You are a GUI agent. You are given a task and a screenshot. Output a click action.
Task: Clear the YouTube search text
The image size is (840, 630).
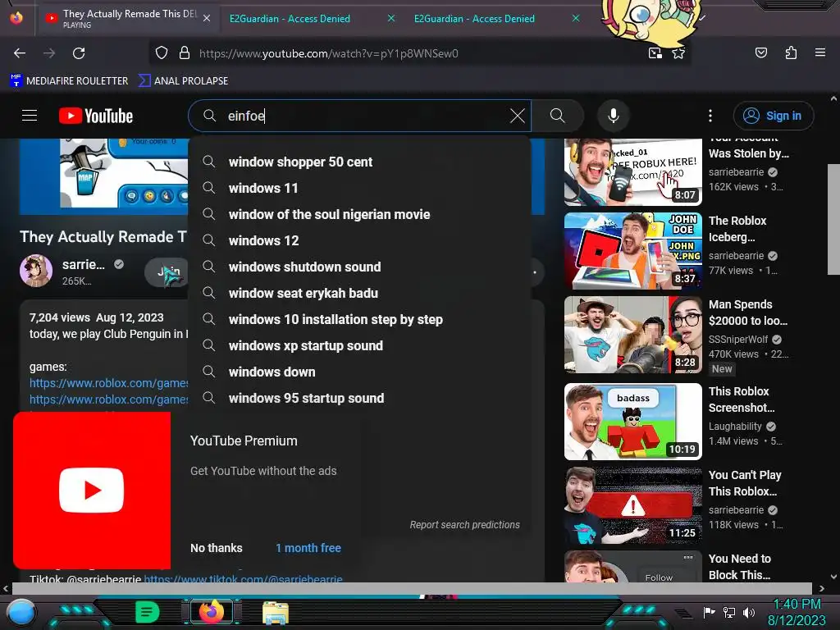click(x=518, y=116)
